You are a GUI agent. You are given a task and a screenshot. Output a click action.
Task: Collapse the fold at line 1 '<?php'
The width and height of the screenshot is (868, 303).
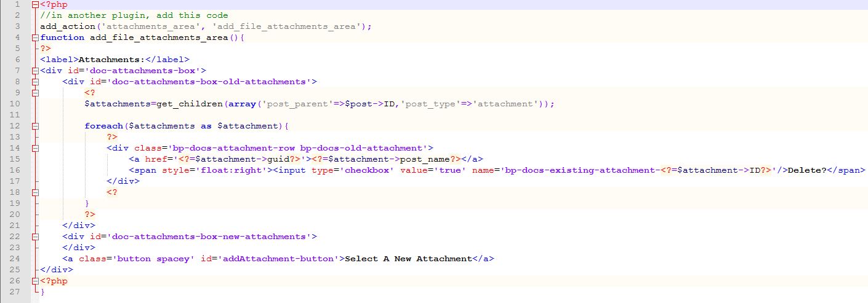click(35, 4)
